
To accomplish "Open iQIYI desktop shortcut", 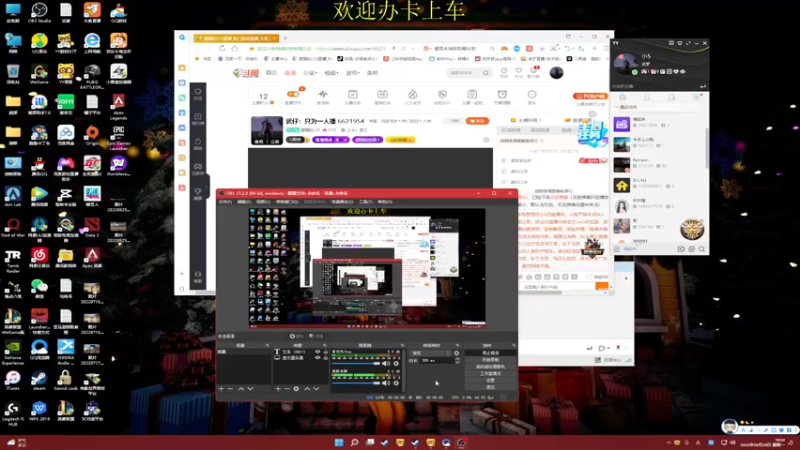I will click(65, 105).
